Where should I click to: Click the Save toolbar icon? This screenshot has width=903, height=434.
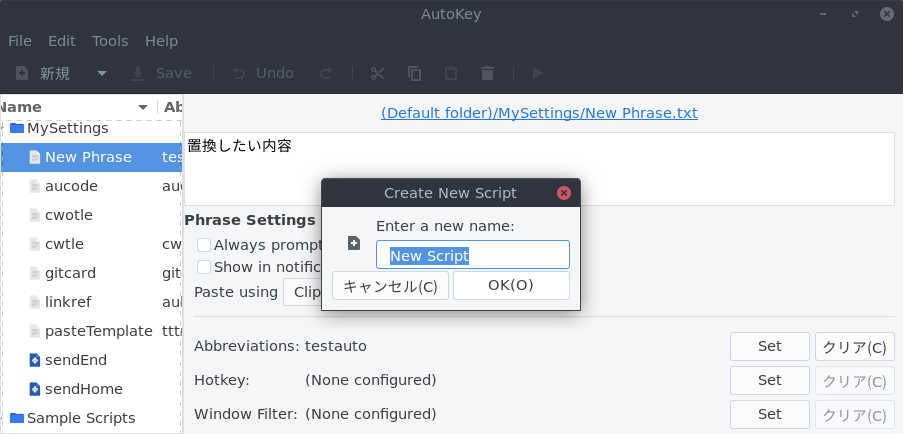(138, 73)
